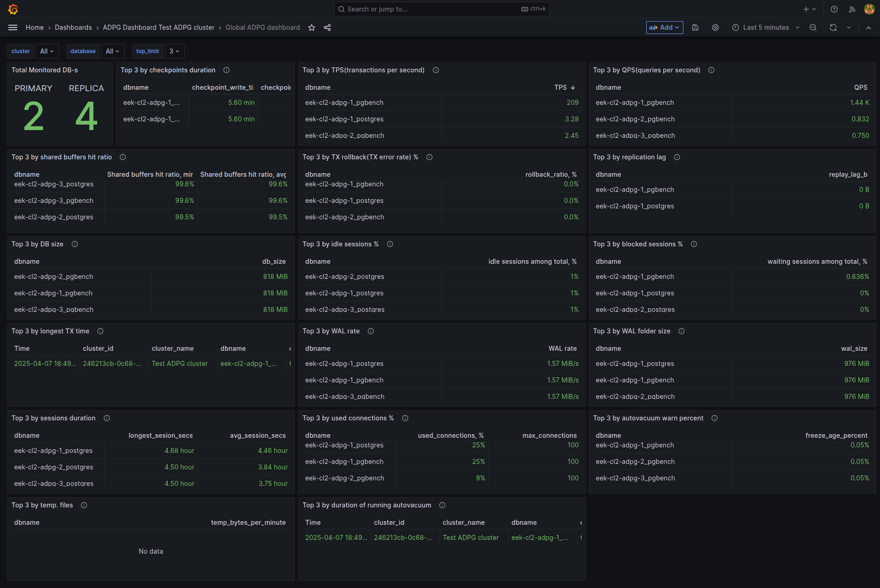Click in the Search or jump to field

point(442,9)
